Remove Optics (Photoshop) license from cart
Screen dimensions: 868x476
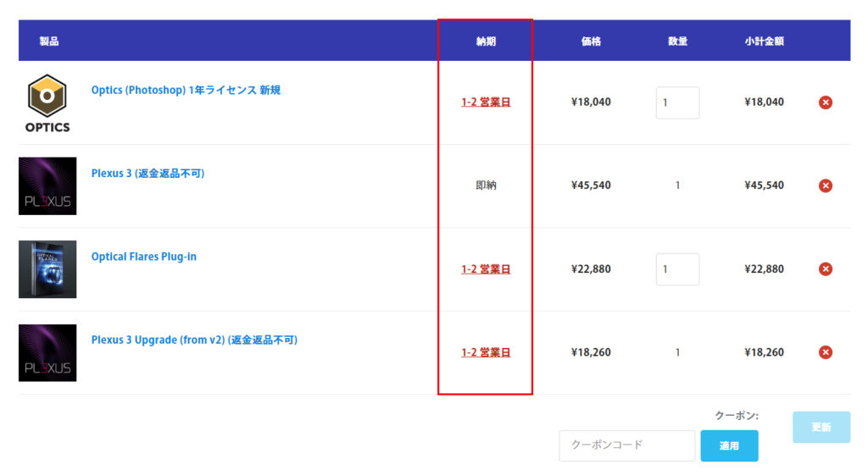(826, 102)
